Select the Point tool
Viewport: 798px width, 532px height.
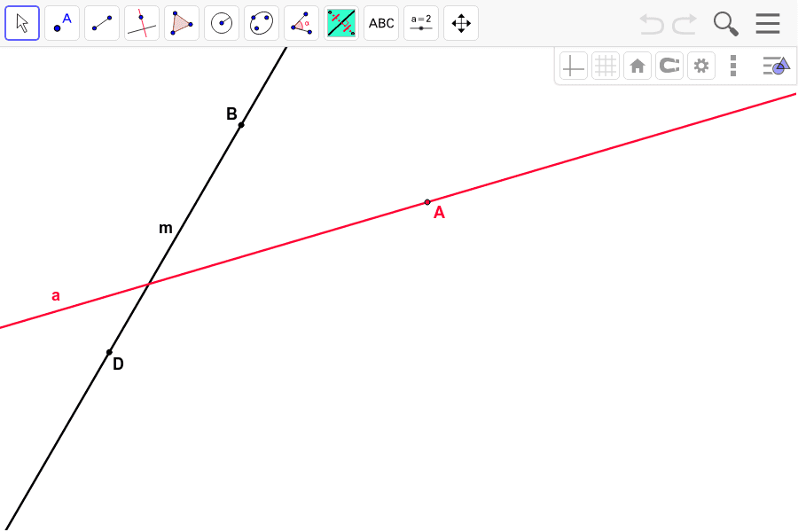(x=62, y=23)
